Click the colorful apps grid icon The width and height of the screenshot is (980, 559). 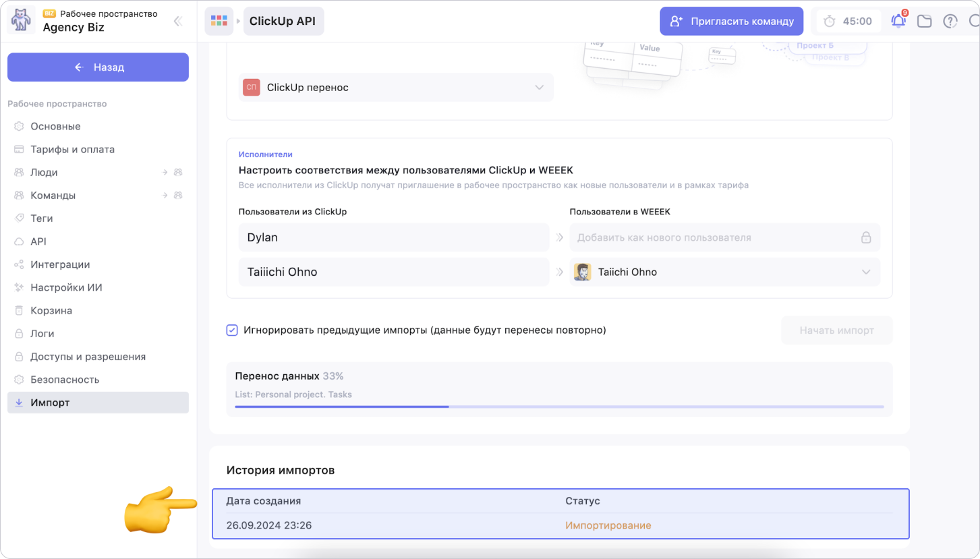coord(219,21)
